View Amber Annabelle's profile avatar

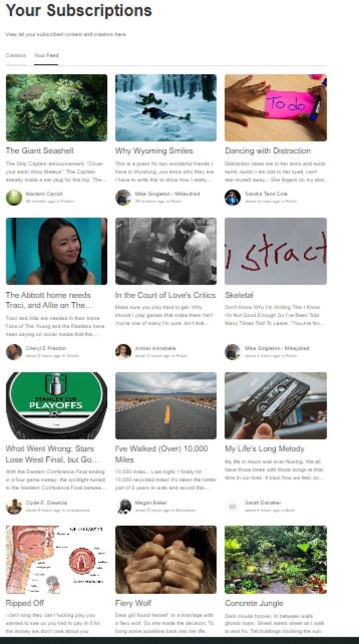click(123, 352)
